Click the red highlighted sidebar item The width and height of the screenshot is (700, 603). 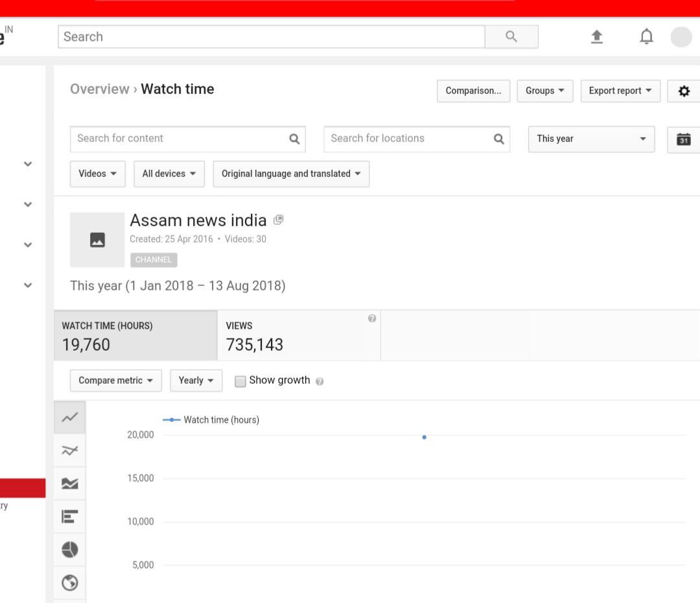click(22, 488)
